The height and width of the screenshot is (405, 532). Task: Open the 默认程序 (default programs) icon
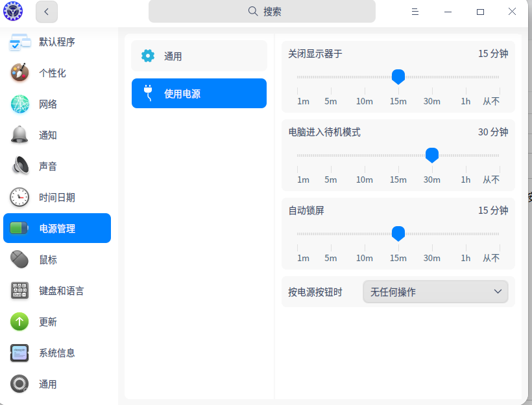coord(20,42)
